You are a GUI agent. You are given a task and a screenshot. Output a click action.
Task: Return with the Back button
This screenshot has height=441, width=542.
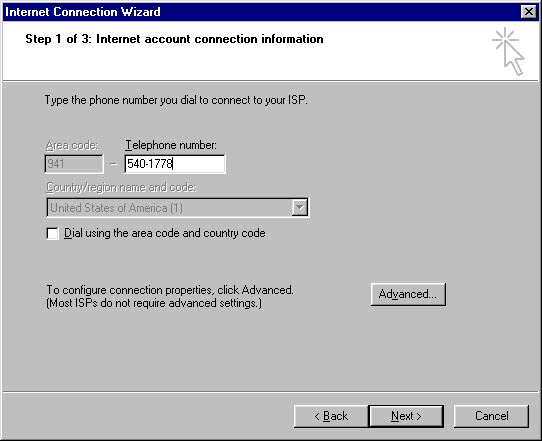[331, 416]
